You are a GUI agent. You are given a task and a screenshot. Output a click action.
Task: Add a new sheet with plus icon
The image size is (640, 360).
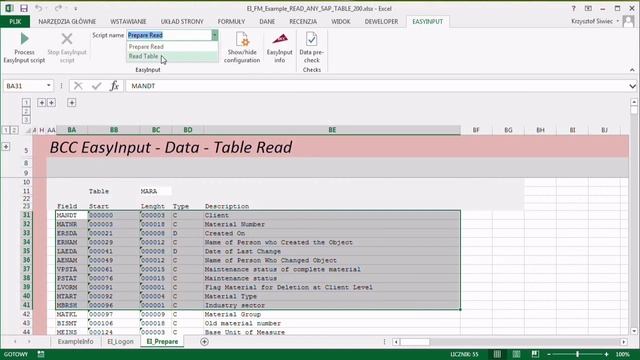[204, 342]
